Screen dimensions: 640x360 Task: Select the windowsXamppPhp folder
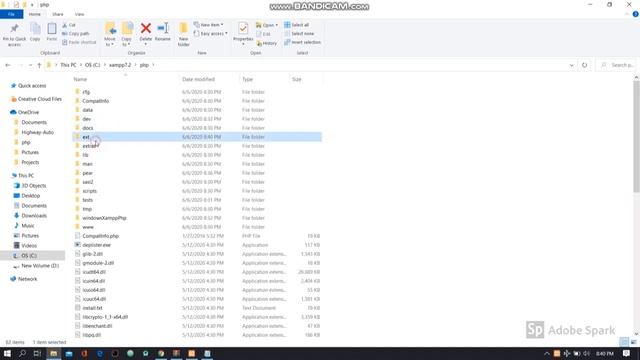point(104,218)
